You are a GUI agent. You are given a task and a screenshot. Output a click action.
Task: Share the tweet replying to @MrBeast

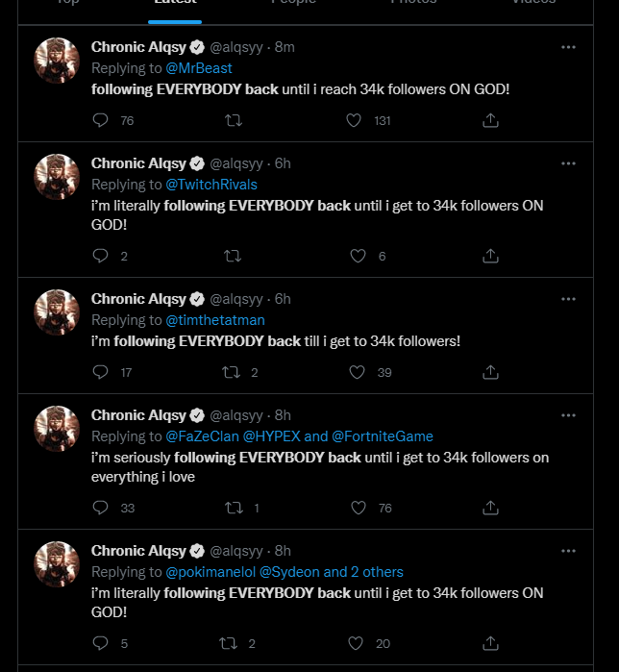point(490,120)
